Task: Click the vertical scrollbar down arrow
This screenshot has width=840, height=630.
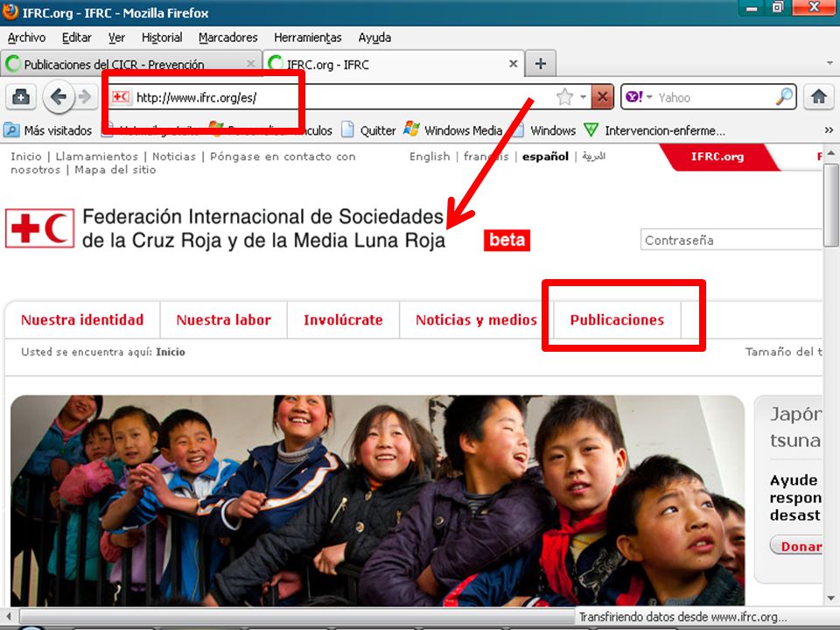Action: 831,598
